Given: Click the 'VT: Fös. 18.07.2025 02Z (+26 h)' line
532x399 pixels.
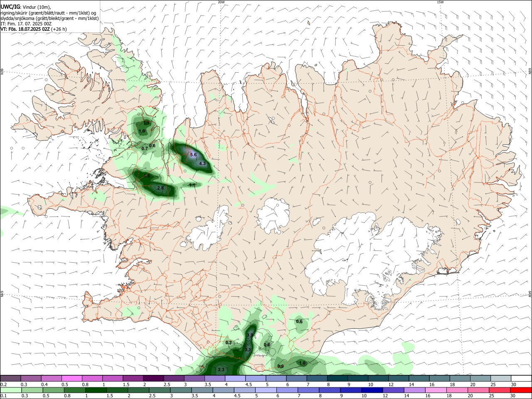Looking at the screenshot, I should (x=33, y=29).
